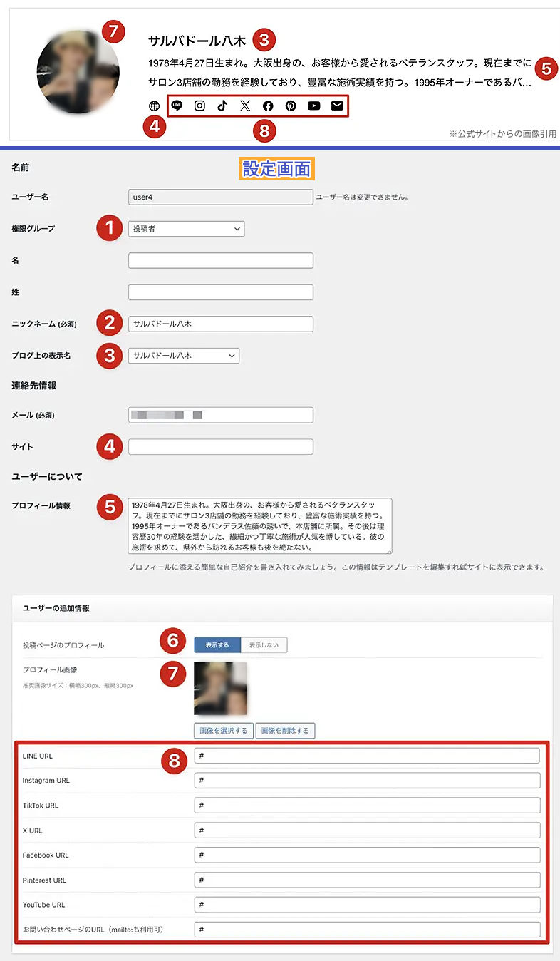Open the Instagram icon link

click(x=199, y=106)
